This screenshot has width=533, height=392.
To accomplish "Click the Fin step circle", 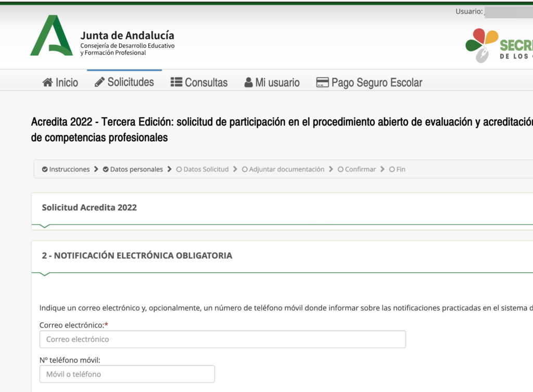I will coord(392,169).
